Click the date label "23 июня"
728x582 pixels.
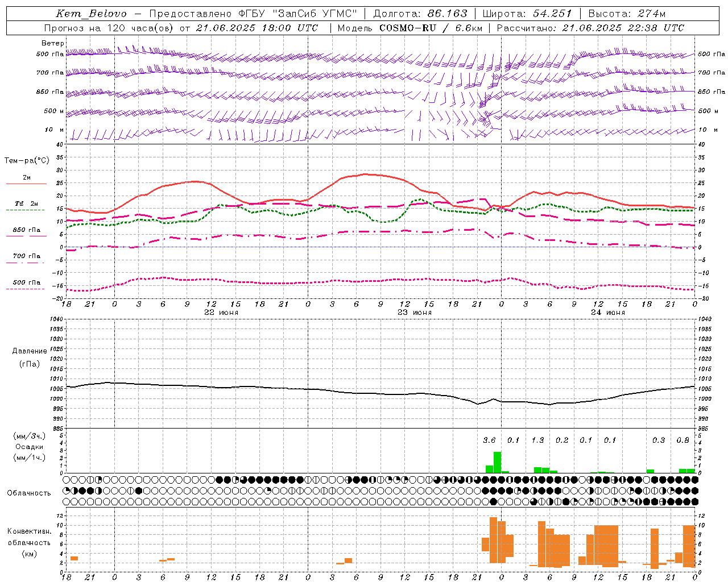[x=415, y=313]
